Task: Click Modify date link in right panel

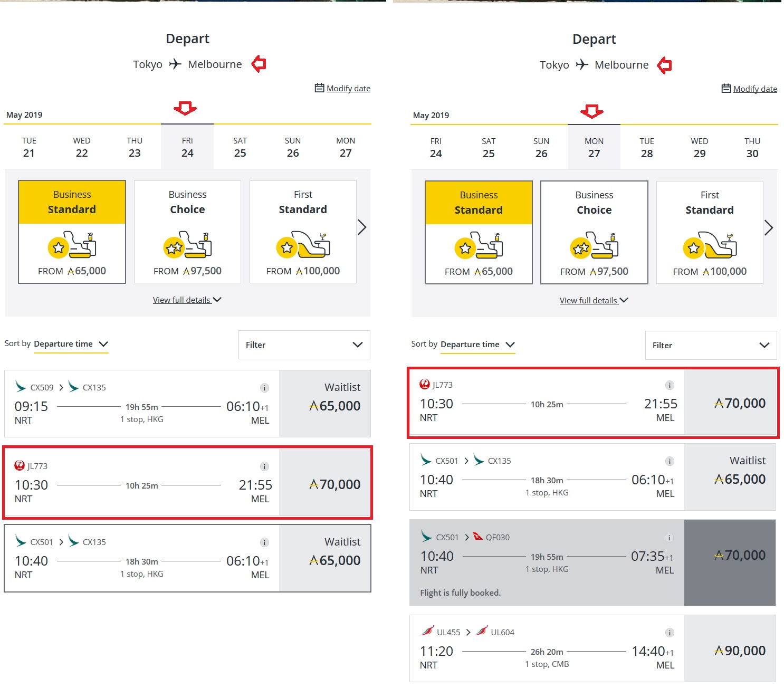Action: click(x=755, y=89)
